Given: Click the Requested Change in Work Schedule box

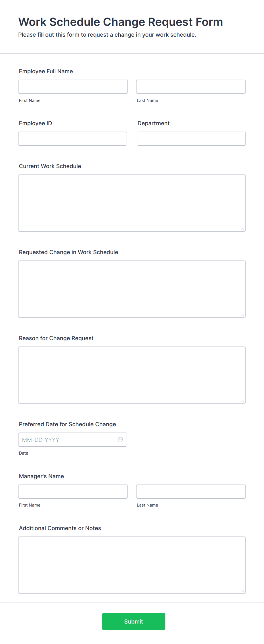Looking at the screenshot, I should 132,289.
